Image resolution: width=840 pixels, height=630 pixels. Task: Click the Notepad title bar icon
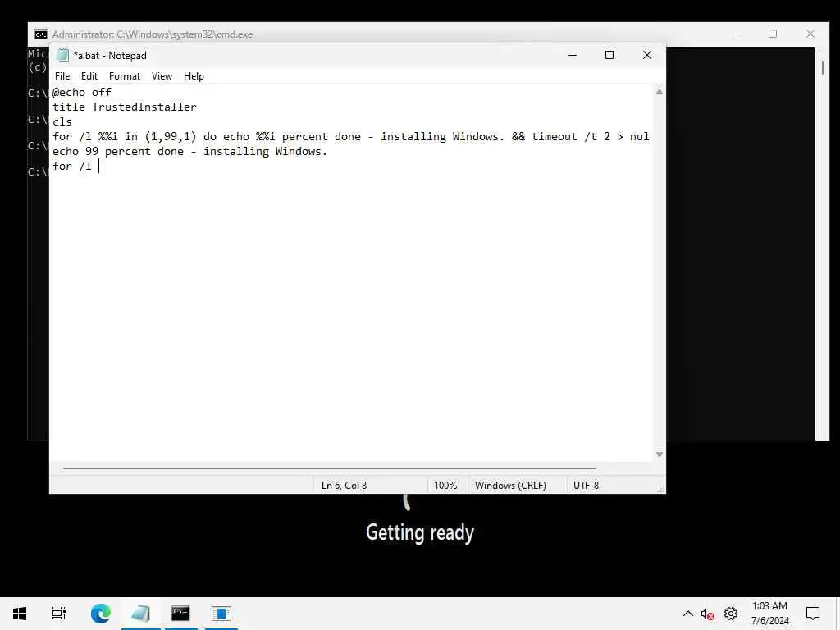(x=62, y=55)
